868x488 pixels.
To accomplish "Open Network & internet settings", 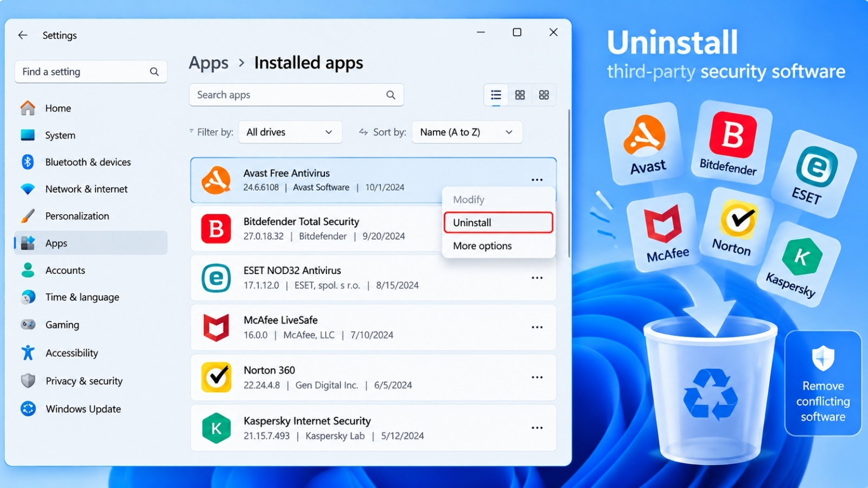I will [91, 189].
